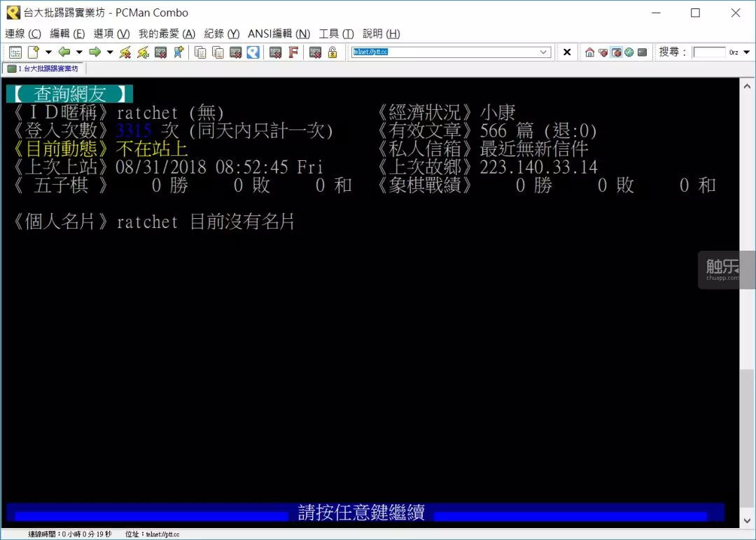
Task: Click the dark terminal window icon
Action: click(x=642, y=52)
